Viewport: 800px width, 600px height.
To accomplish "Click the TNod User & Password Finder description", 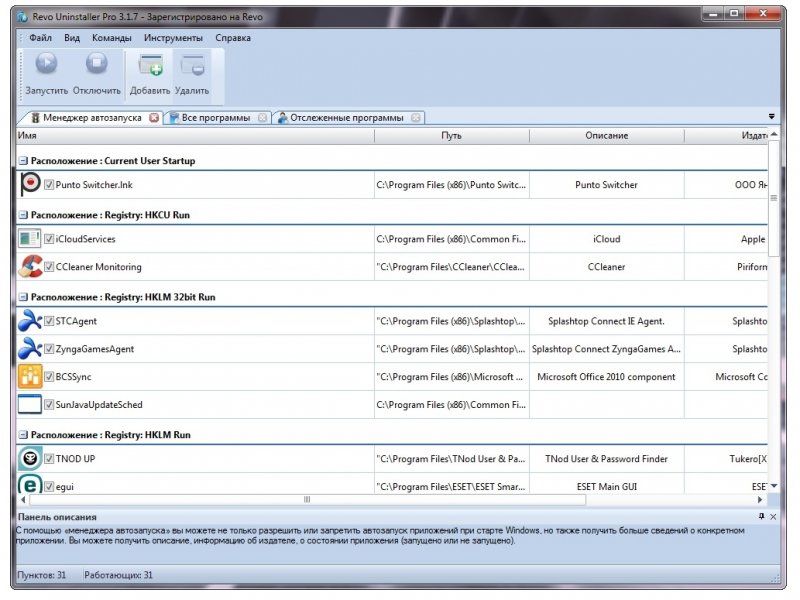I will pyautogui.click(x=606, y=459).
